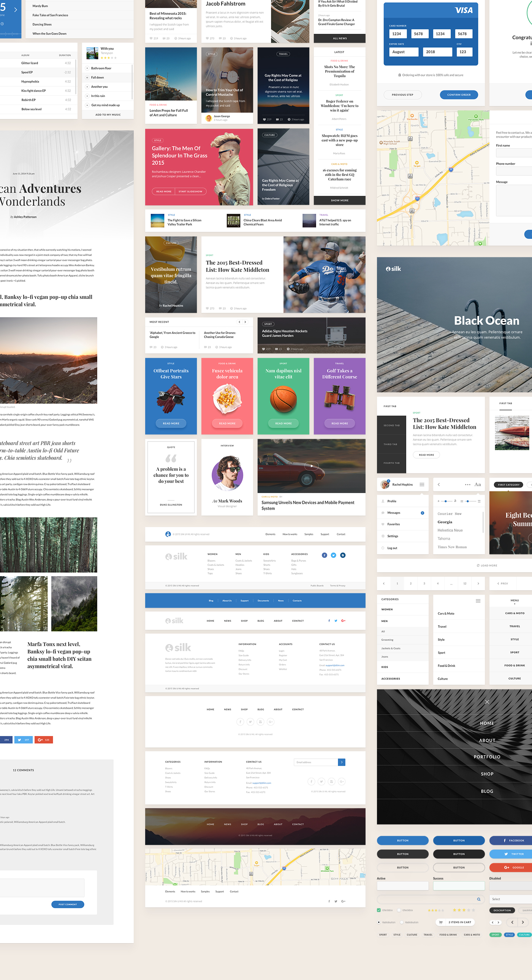This screenshot has height=980, width=532.
Task: Uncheck the green checked checkbox
Action: (x=379, y=910)
